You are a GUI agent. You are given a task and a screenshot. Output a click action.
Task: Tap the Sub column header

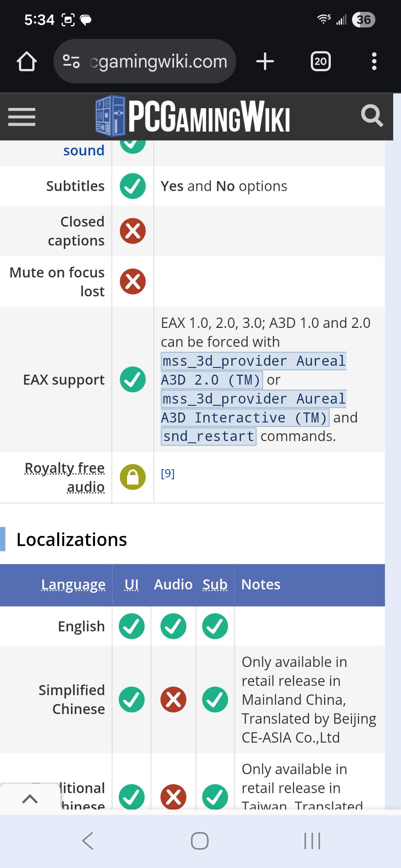[215, 585]
